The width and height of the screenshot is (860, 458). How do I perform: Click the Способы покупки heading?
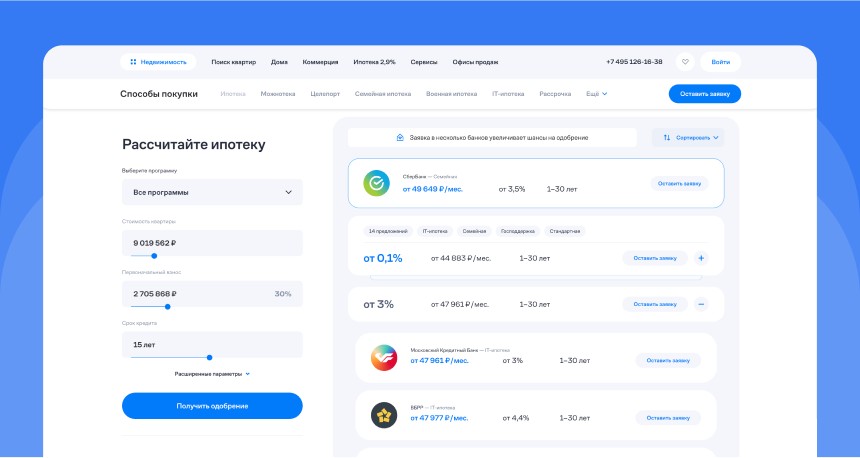[x=159, y=94]
